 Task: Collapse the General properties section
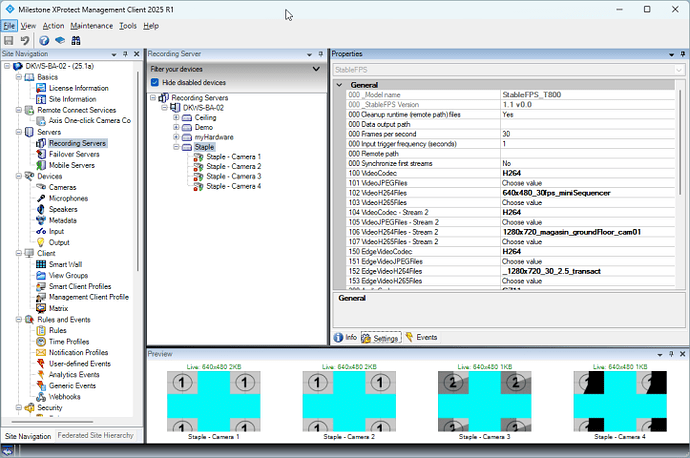click(339, 85)
